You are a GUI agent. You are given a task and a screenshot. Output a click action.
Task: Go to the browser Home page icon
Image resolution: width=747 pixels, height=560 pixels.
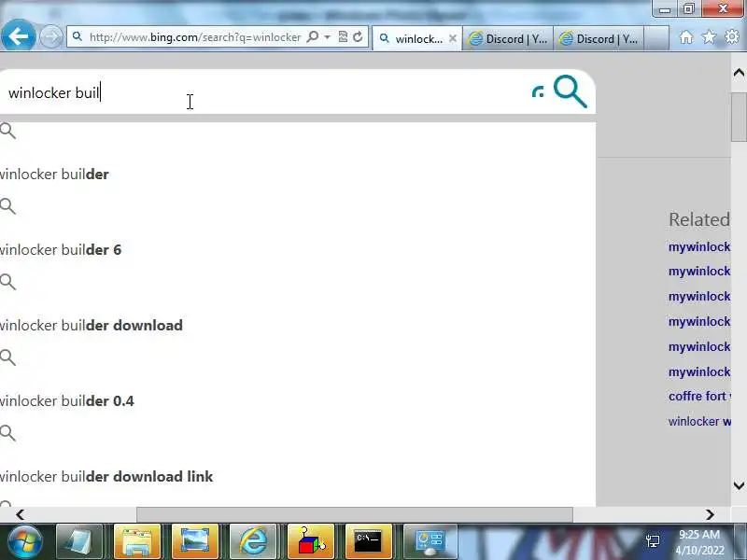(x=686, y=37)
